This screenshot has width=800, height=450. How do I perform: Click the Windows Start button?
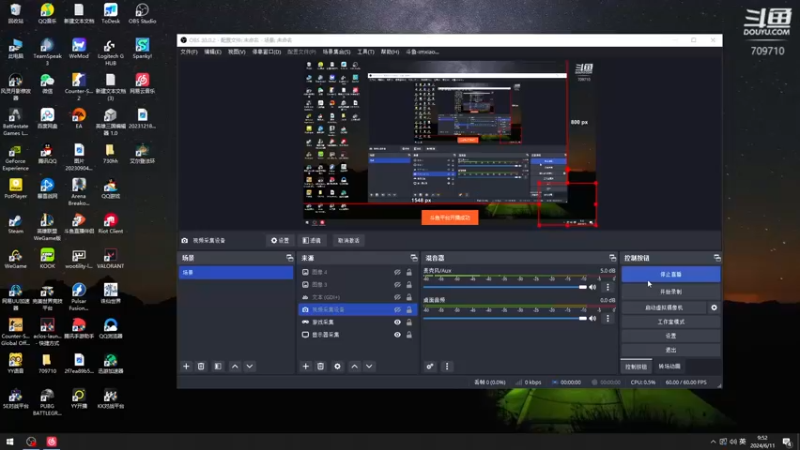tap(10, 441)
